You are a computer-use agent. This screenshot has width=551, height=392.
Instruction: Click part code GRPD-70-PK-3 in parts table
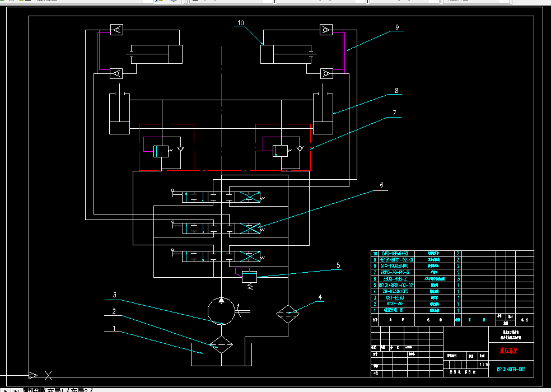point(395,273)
